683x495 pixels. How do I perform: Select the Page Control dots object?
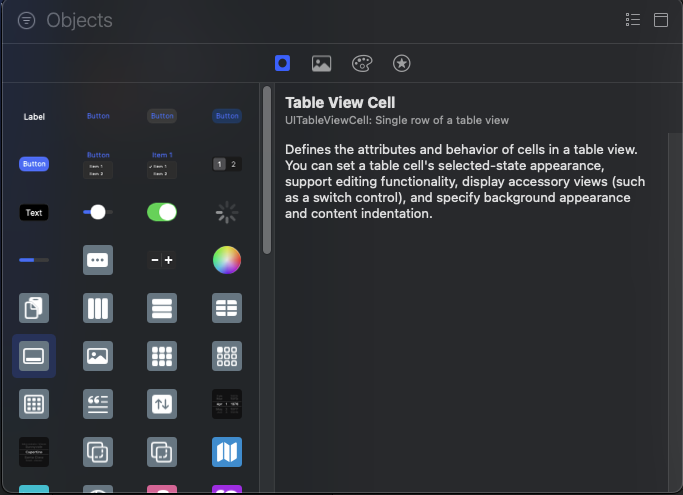[98, 260]
